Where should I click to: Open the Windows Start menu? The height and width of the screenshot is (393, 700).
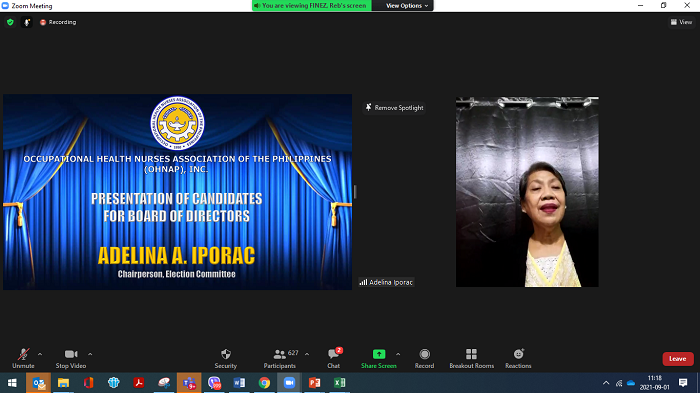[x=12, y=383]
